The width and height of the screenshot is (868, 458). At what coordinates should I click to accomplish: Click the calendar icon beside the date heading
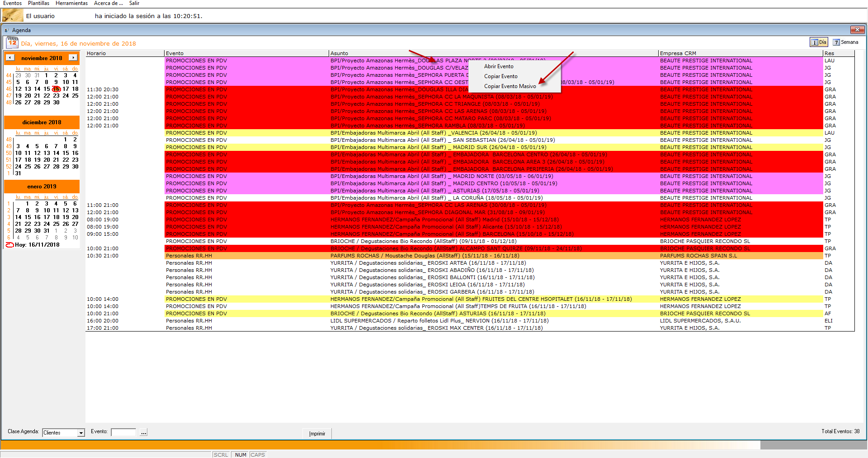(12, 43)
